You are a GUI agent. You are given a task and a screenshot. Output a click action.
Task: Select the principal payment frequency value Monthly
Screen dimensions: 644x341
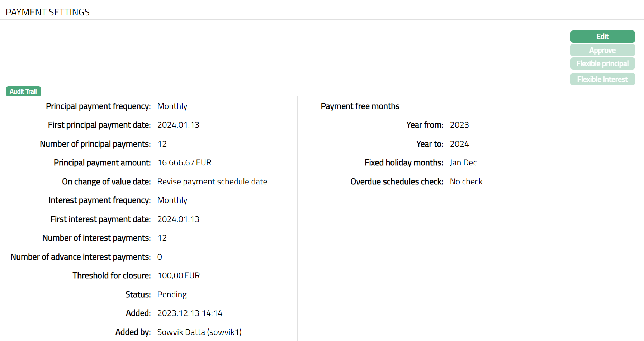coord(172,106)
